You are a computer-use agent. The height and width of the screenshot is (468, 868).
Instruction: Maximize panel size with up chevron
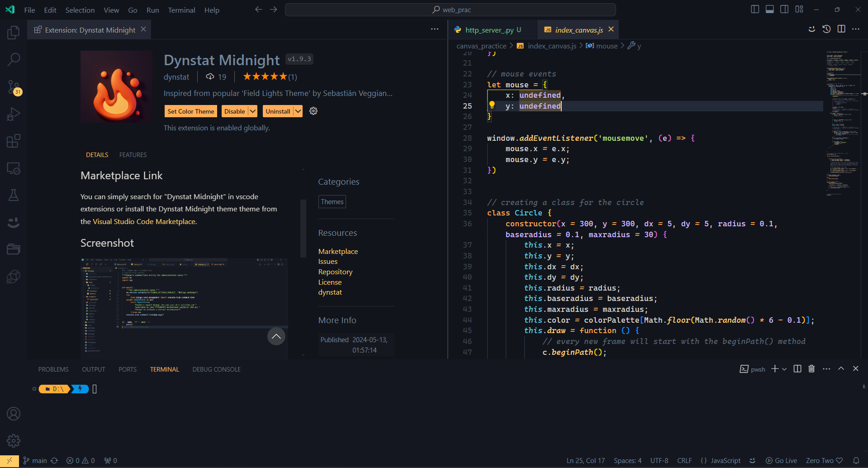841,369
